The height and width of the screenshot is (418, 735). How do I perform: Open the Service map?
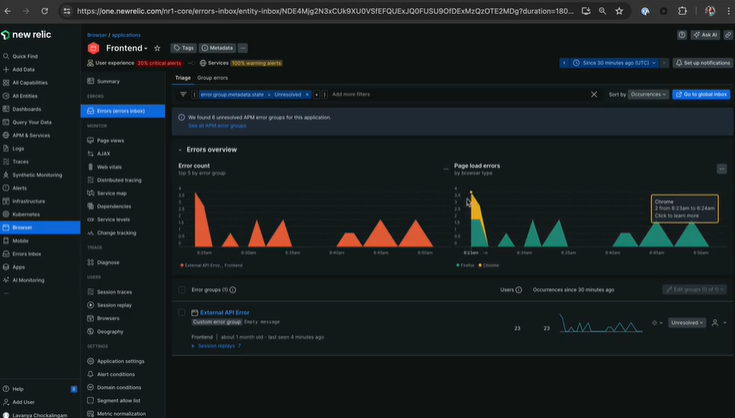tap(112, 193)
